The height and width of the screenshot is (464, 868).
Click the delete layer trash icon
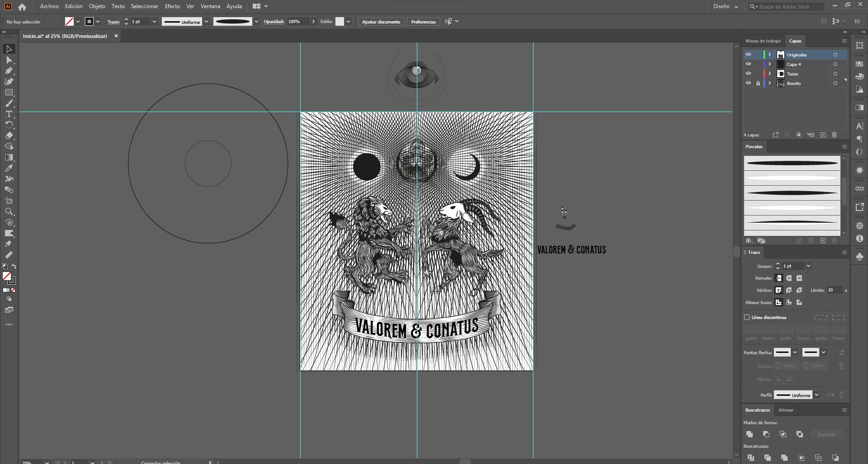pos(835,135)
